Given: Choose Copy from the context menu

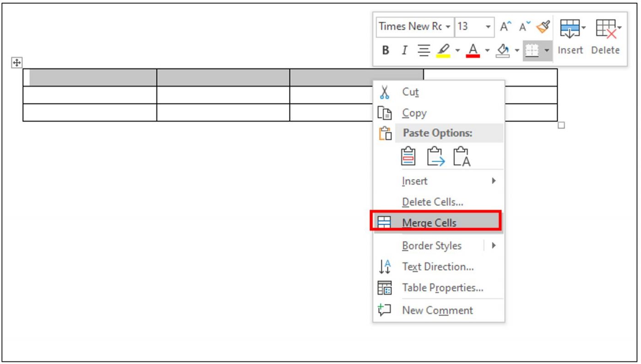Looking at the screenshot, I should click(x=439, y=113).
